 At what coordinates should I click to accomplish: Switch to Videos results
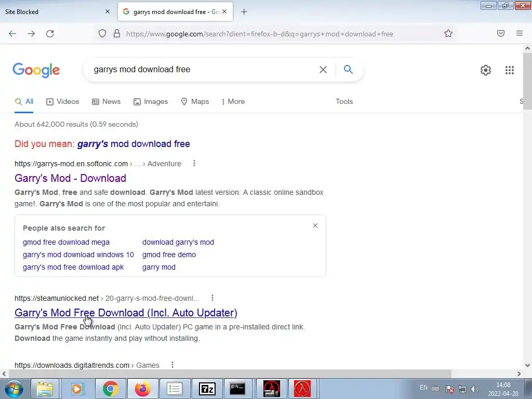[62, 101]
